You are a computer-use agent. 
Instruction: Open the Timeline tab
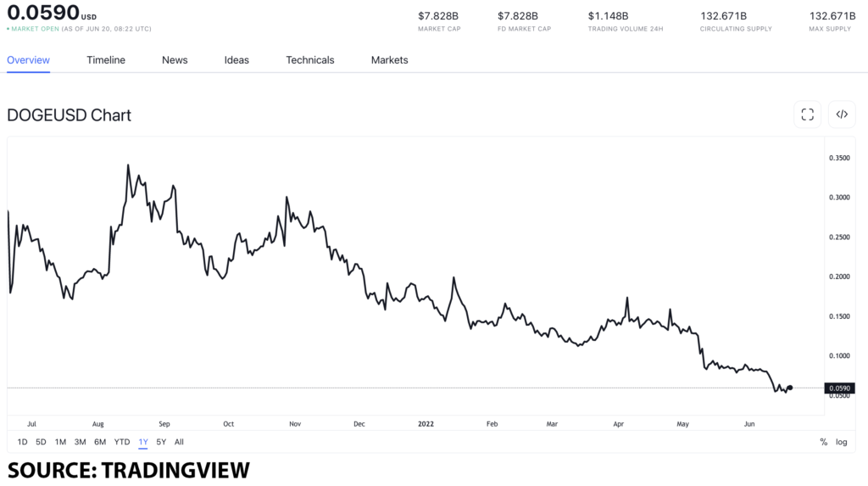tap(106, 60)
